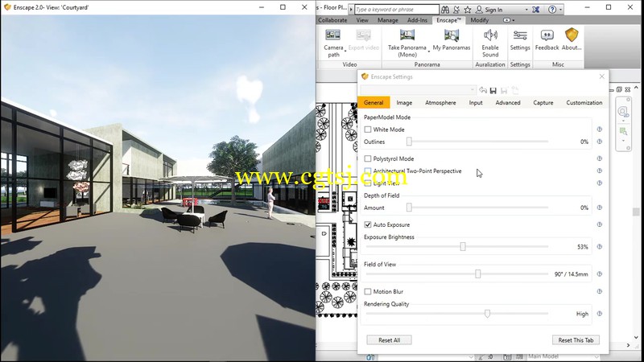Switch to the Input tab

[476, 103]
